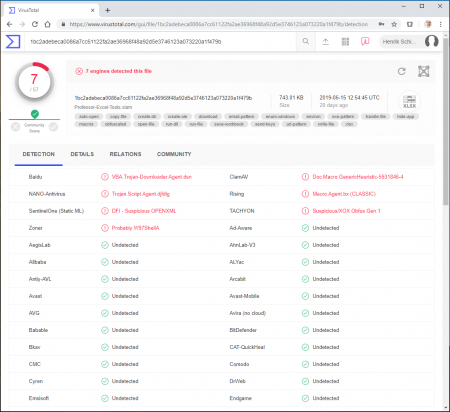Click Trojan.Script.Agent NANO-Antivirus result

coord(141,194)
